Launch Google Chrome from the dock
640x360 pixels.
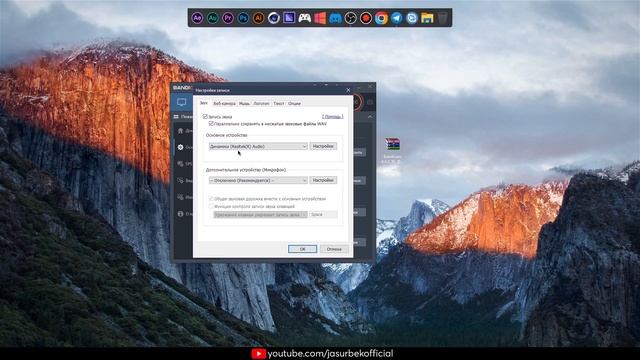pos(381,18)
